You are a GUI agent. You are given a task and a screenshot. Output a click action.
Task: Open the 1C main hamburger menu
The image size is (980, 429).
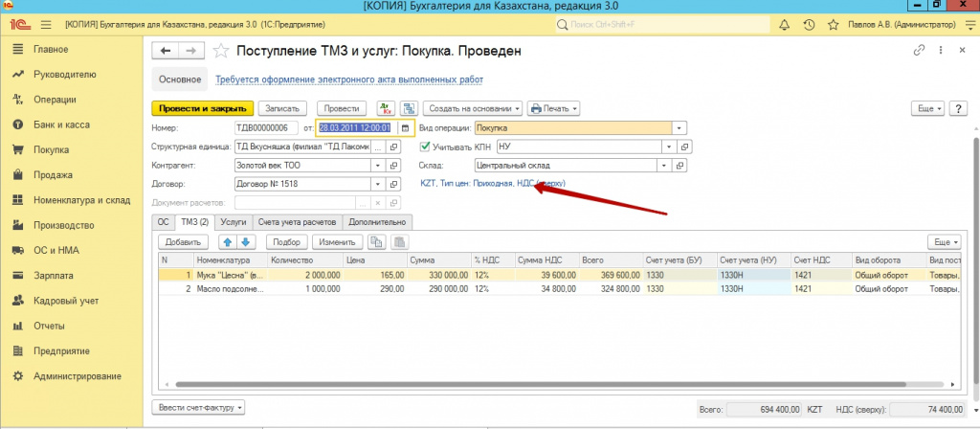(x=45, y=25)
